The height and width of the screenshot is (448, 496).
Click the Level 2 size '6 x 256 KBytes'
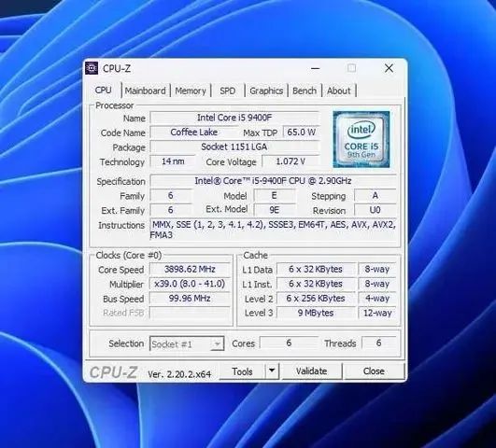(316, 298)
